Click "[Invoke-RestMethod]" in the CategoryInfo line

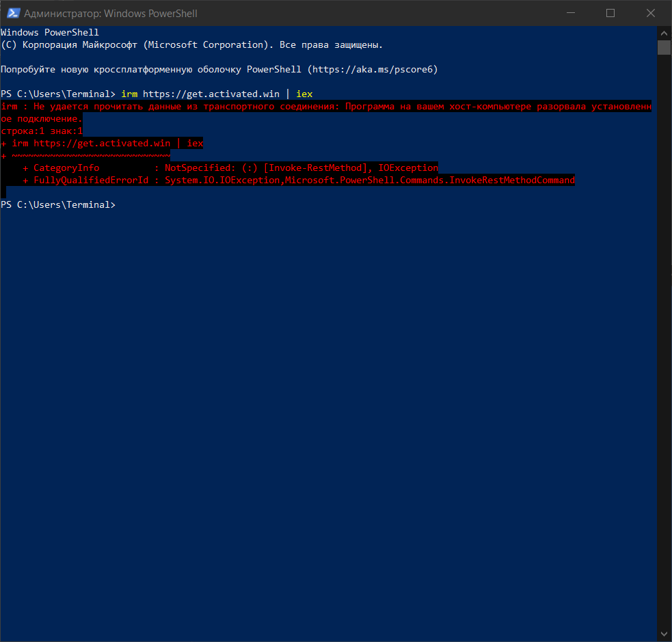click(317, 168)
